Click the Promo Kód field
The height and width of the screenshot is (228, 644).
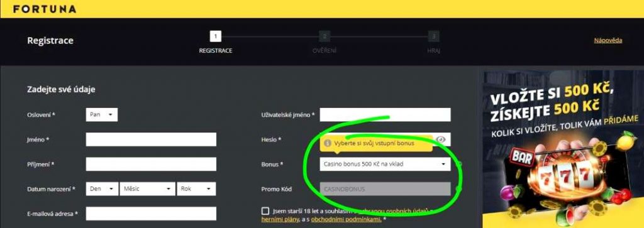click(x=385, y=189)
